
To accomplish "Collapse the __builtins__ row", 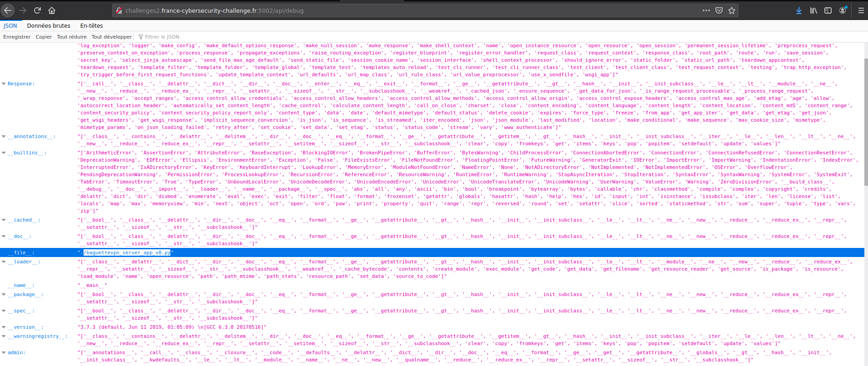I will [4, 153].
